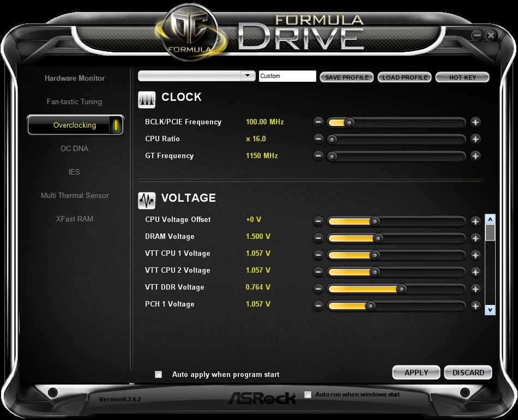The height and width of the screenshot is (420, 518).
Task: Open HOT KEY settings
Action: click(462, 77)
